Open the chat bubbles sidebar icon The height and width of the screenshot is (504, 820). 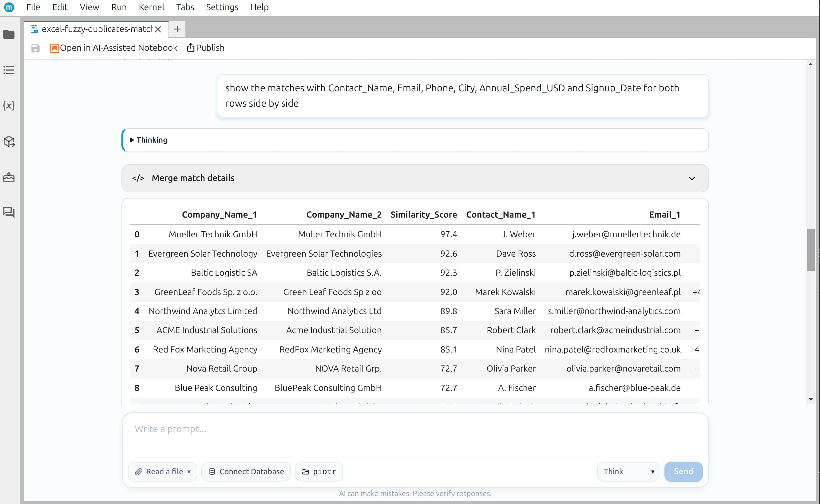(x=9, y=212)
